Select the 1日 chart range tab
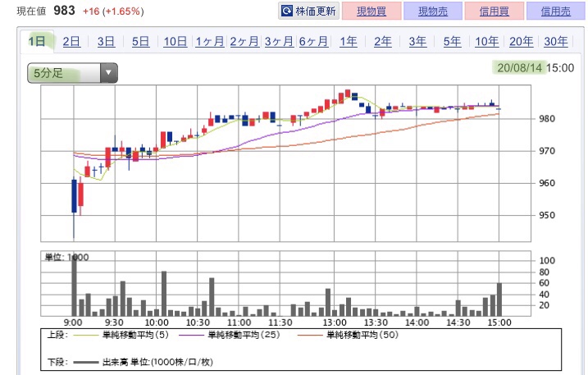The height and width of the screenshot is (375, 588). pyautogui.click(x=37, y=41)
